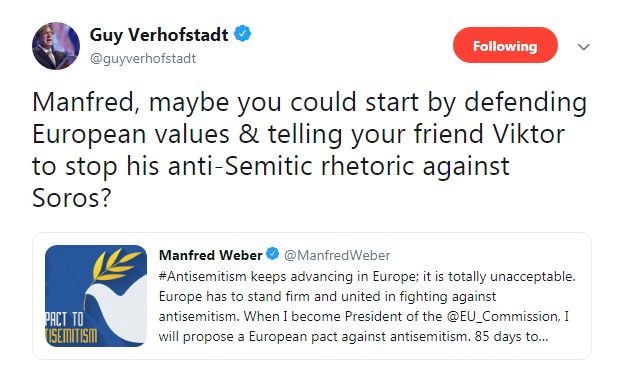
Task: Click the white dove graphic in the thumbnail
Action: (119, 309)
